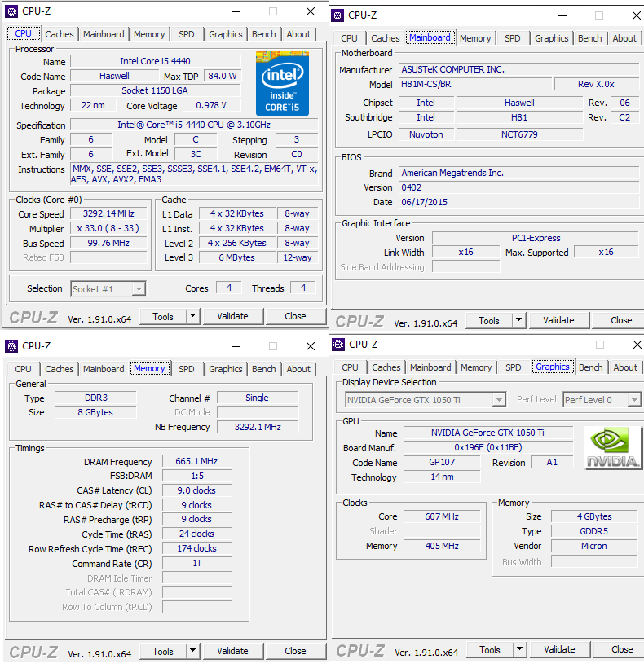Select CPU tab in Mainboard window

349,38
